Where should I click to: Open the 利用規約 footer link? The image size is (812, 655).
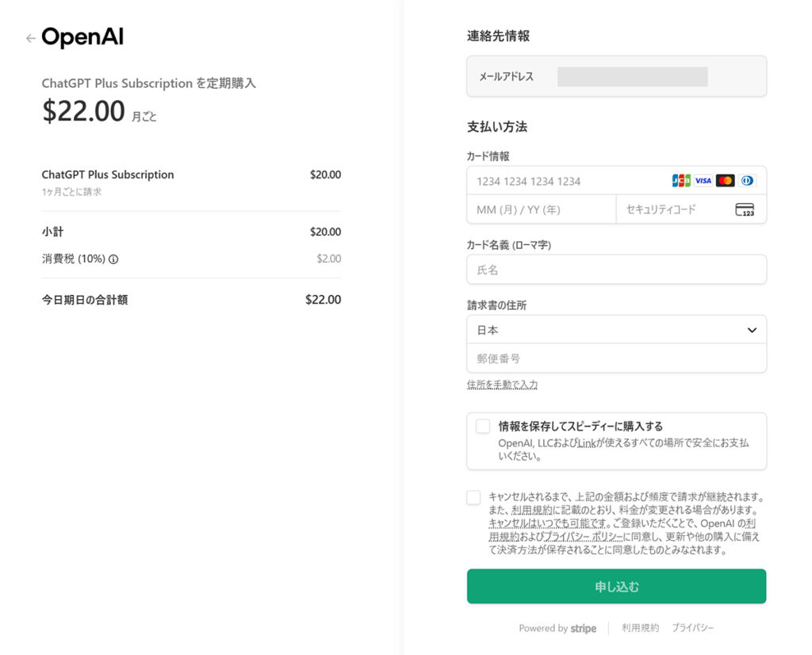pyautogui.click(x=640, y=628)
